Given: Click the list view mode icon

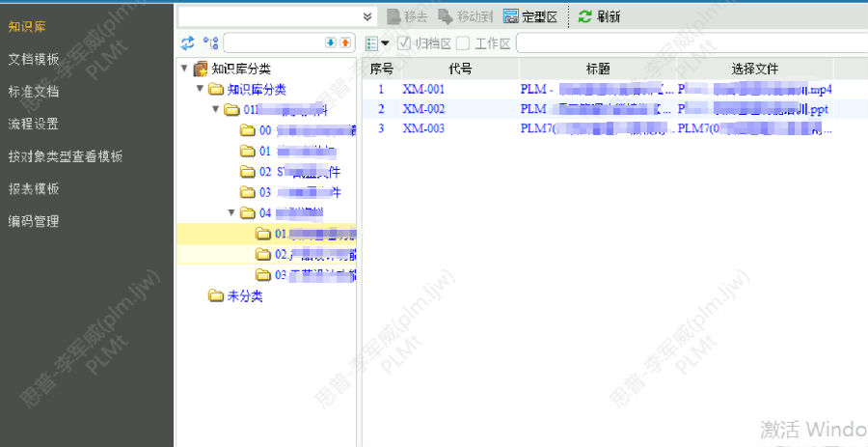Looking at the screenshot, I should tap(372, 43).
